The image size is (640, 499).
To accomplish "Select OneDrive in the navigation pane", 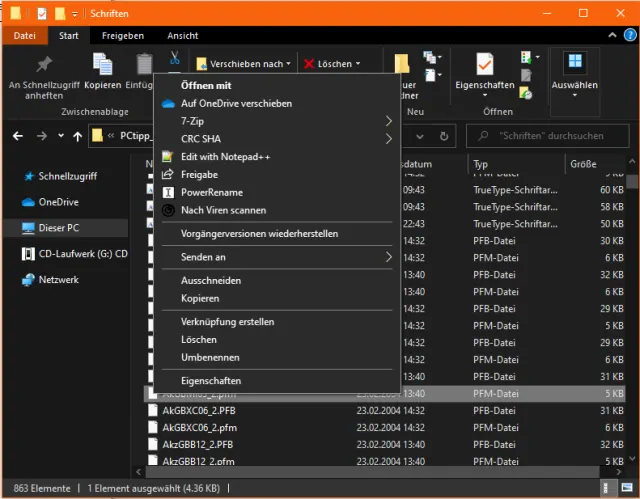I will point(58,202).
